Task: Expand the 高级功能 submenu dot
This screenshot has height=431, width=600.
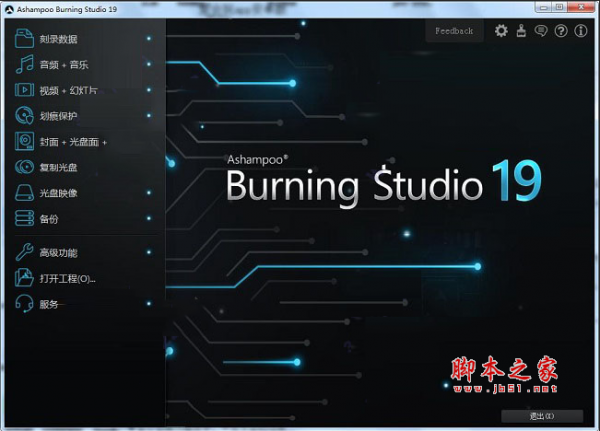Action: click(149, 252)
